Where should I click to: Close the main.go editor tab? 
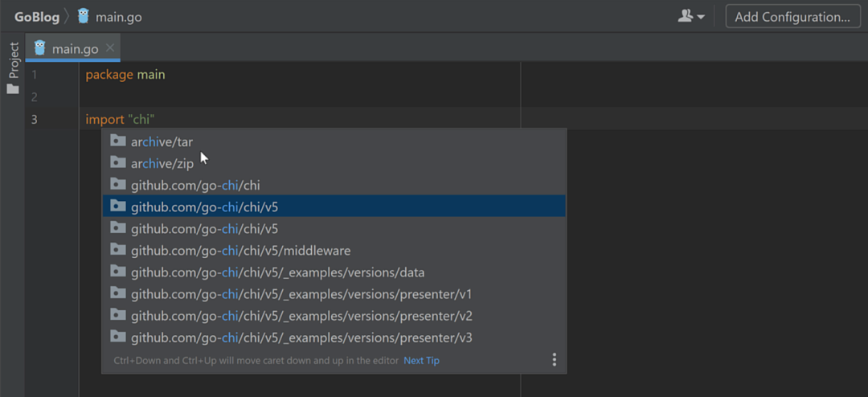(x=110, y=47)
